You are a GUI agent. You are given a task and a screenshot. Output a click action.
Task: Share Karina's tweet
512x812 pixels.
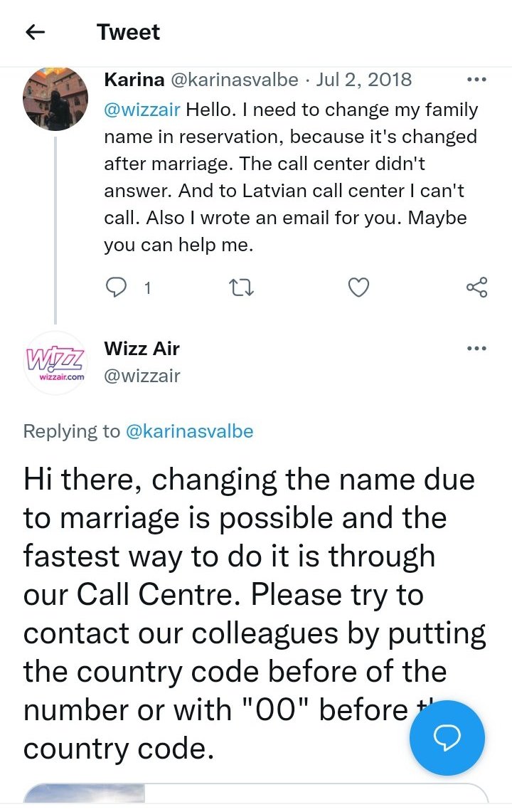pos(476,288)
